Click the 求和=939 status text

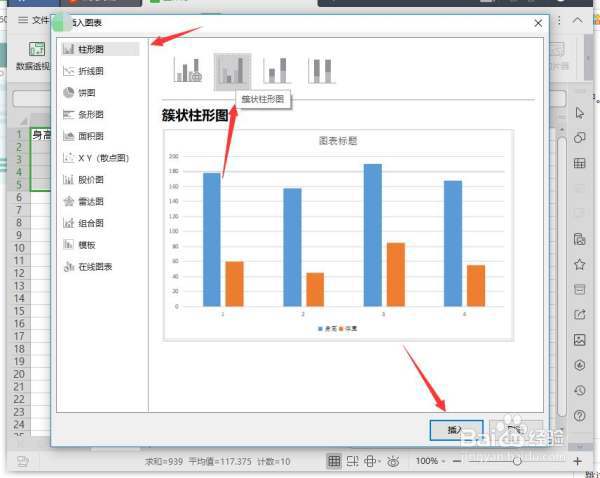coord(164,462)
